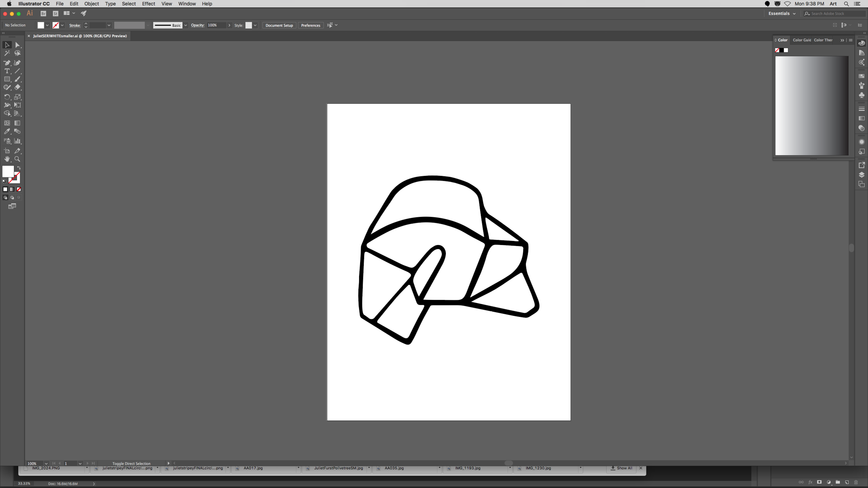Select the Scale tool
The image size is (868, 488).
17,97
